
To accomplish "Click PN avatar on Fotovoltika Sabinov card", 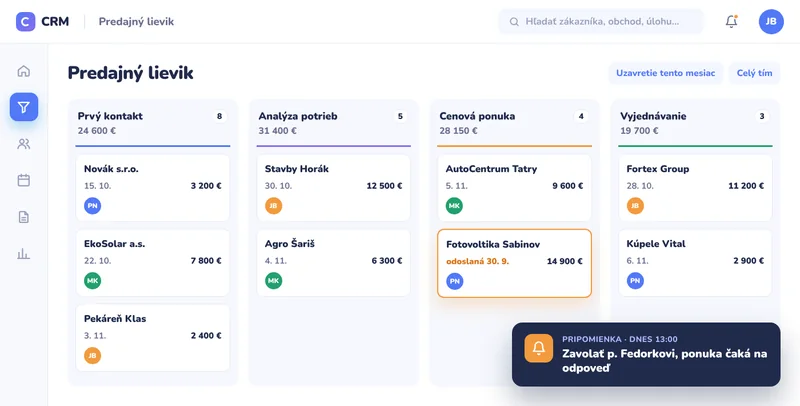I will 455,281.
